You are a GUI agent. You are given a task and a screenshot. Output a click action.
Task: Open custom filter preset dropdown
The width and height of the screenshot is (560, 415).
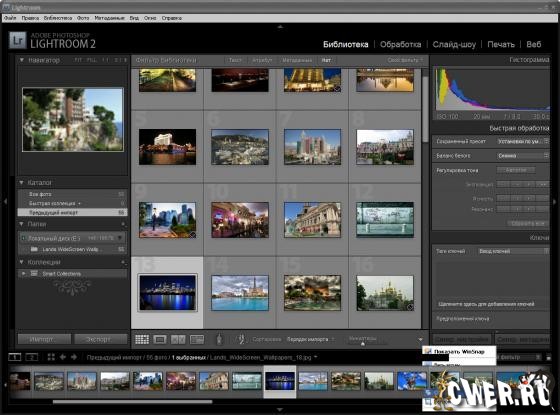(405, 60)
